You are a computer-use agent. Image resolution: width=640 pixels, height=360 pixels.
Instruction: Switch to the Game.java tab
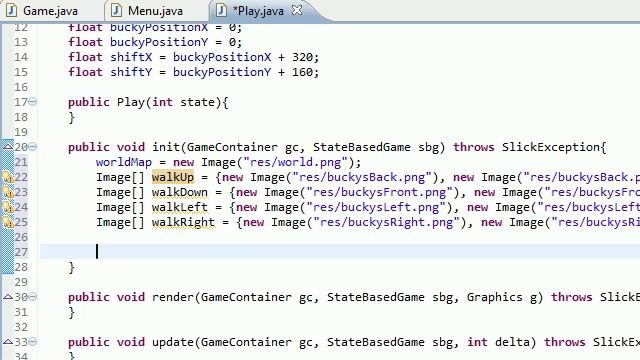tap(50, 11)
